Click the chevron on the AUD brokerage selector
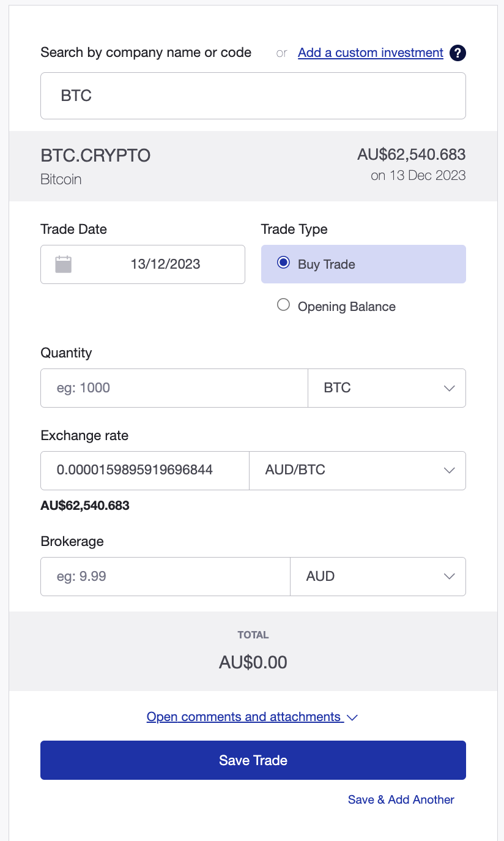Image resolution: width=504 pixels, height=841 pixels. [449, 576]
